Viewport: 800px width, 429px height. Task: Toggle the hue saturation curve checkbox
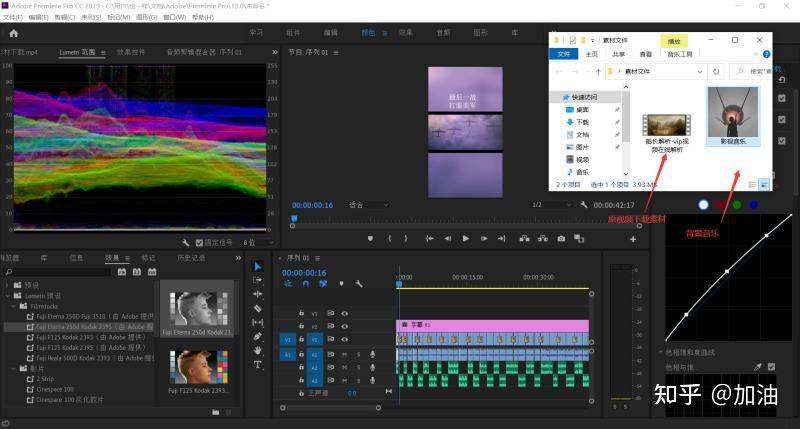click(771, 366)
